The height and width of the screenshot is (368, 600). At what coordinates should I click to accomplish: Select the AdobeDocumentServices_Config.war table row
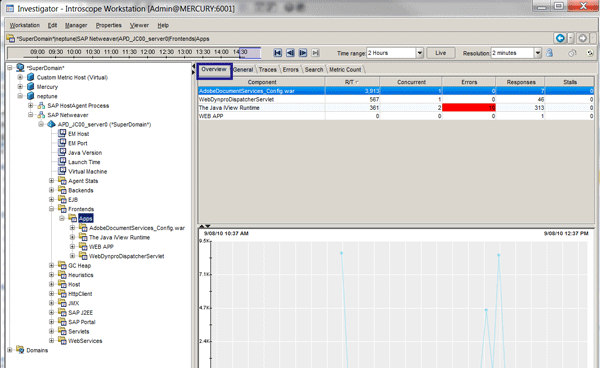point(396,91)
